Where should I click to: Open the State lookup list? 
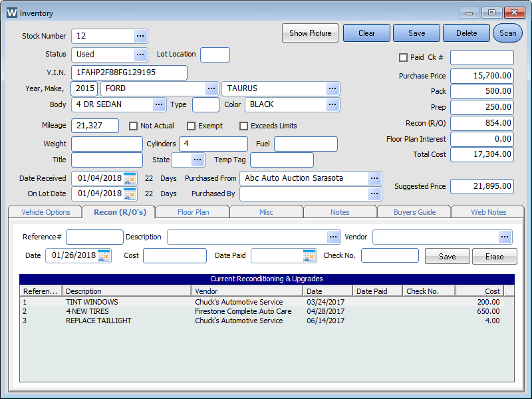(198, 160)
